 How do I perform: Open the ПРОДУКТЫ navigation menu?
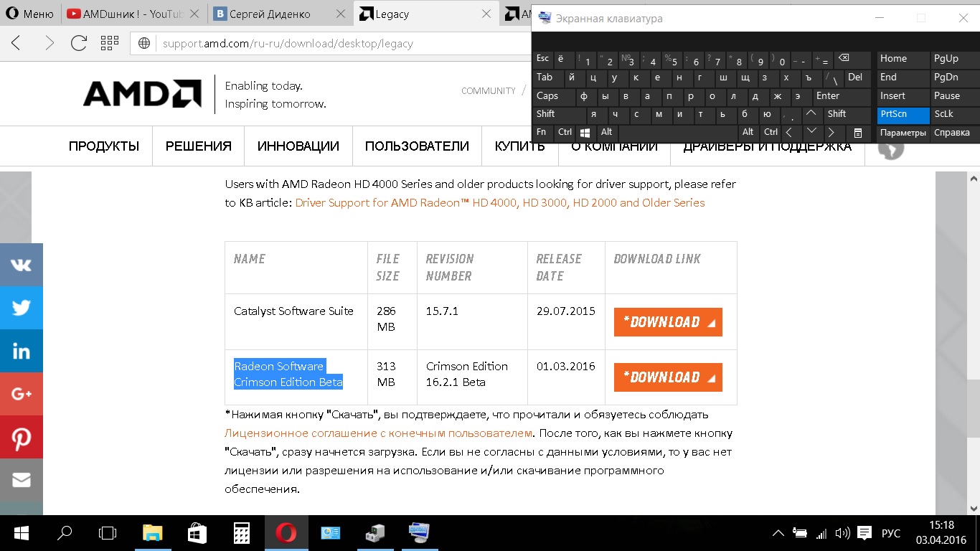104,146
